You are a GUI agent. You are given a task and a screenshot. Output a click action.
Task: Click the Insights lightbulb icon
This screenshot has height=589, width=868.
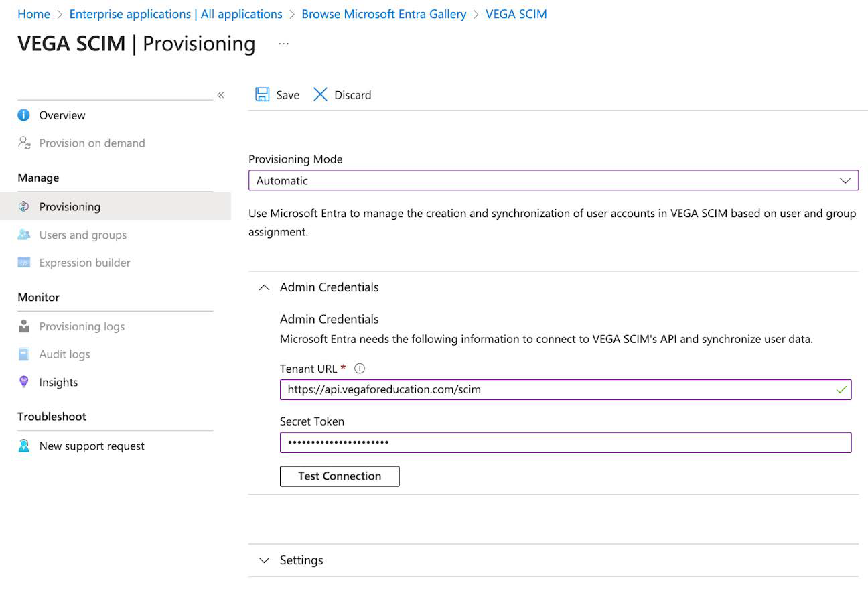24,382
